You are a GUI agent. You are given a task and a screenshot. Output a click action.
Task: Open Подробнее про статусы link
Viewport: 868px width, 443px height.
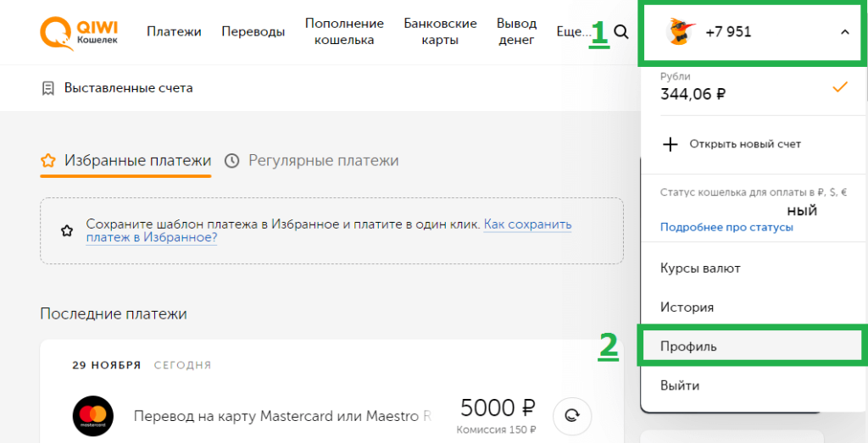[726, 227]
